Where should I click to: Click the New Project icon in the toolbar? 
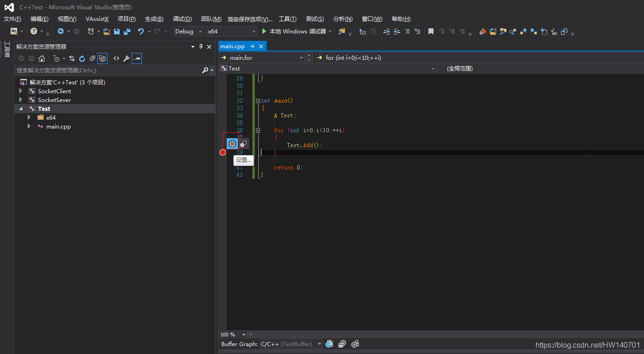[91, 32]
